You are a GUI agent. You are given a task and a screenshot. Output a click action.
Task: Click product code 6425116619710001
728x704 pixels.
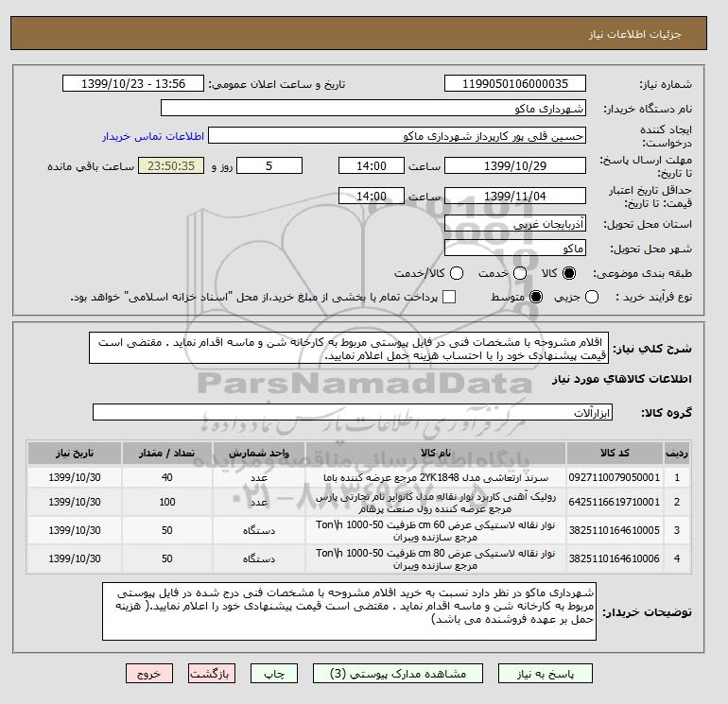tap(615, 502)
